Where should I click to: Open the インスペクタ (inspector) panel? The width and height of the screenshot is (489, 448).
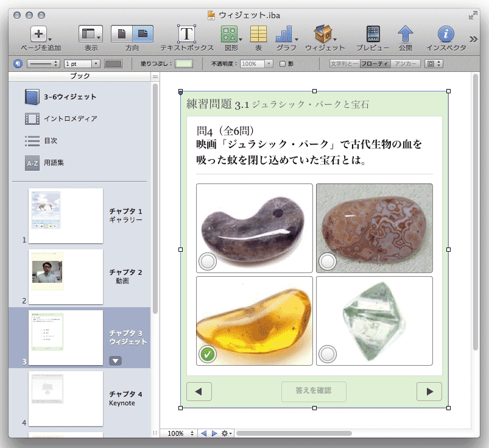[x=446, y=34]
